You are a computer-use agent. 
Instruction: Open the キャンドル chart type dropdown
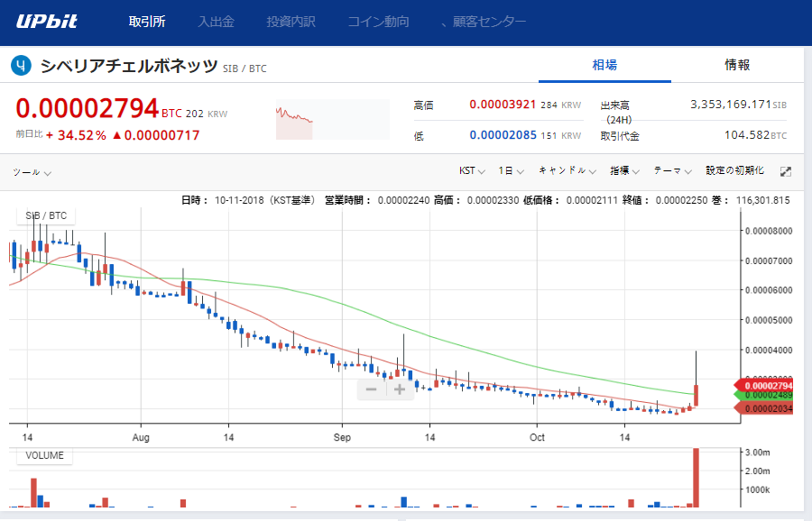tap(567, 171)
